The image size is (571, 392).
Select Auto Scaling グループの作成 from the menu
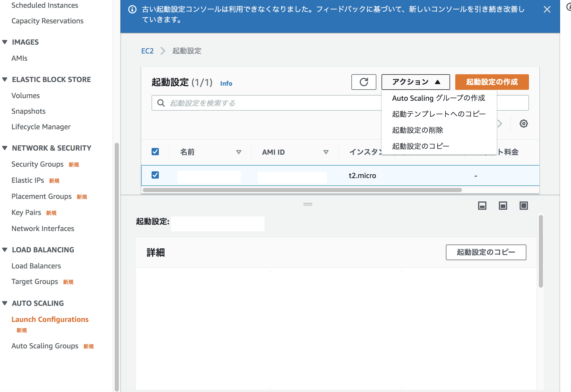(x=439, y=98)
